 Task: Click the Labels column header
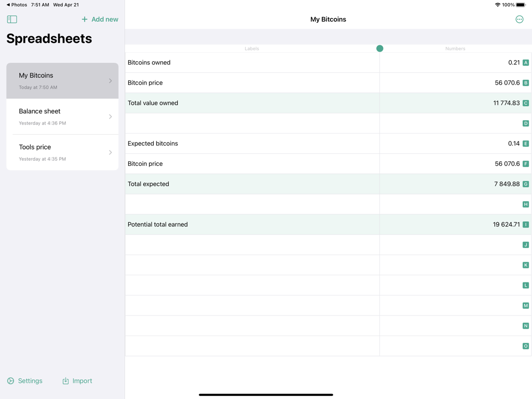click(252, 48)
